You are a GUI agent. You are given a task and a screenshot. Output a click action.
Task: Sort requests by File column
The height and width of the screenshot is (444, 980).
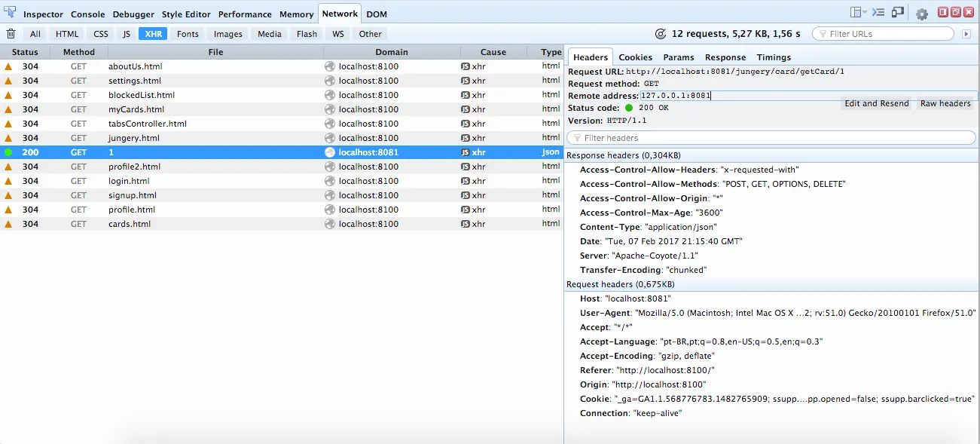pyautogui.click(x=215, y=52)
